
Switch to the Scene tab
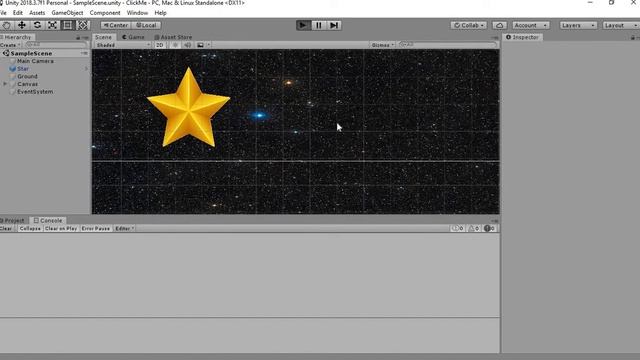point(104,37)
